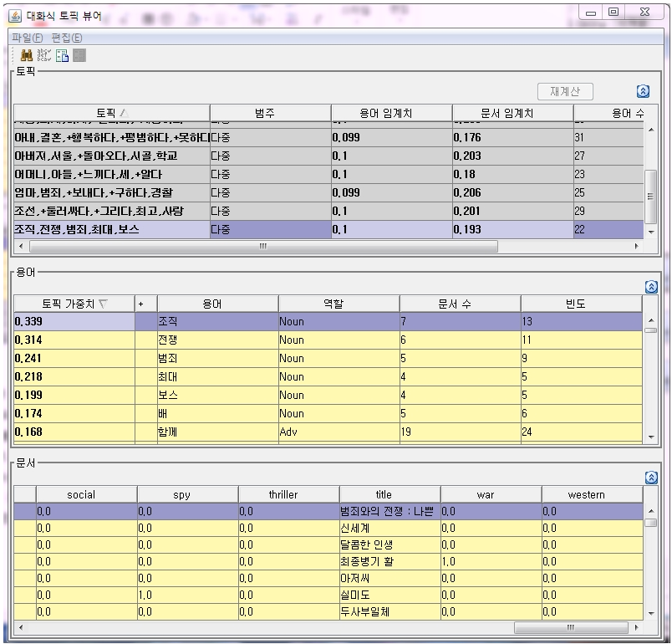Image resolution: width=672 pixels, height=644 pixels.
Task: Click the social column header
Action: pyautogui.click(x=87, y=494)
